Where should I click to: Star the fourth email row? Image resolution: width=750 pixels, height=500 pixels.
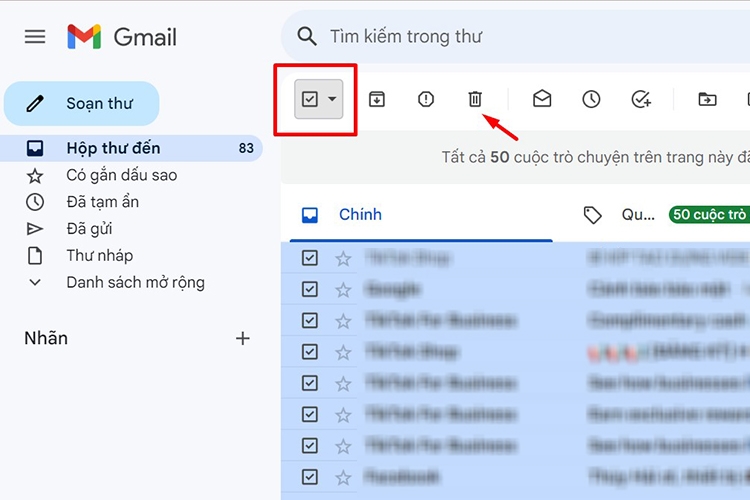[343, 353]
